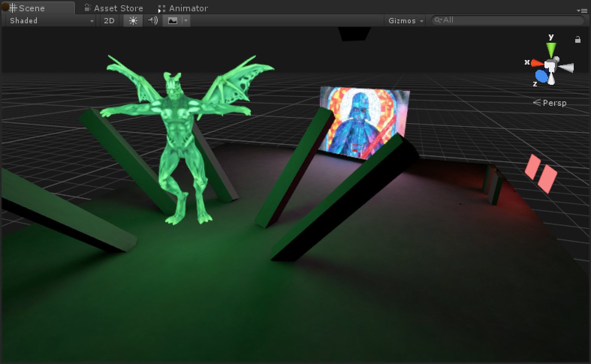The image size is (591, 364).
Task: Toggle scene effects image icon
Action: 172,21
